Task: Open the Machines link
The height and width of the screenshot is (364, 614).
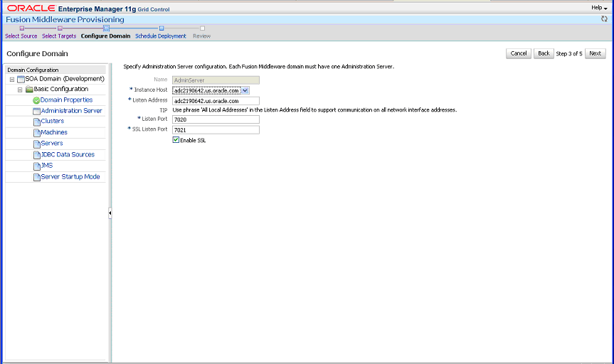Action: tap(54, 133)
